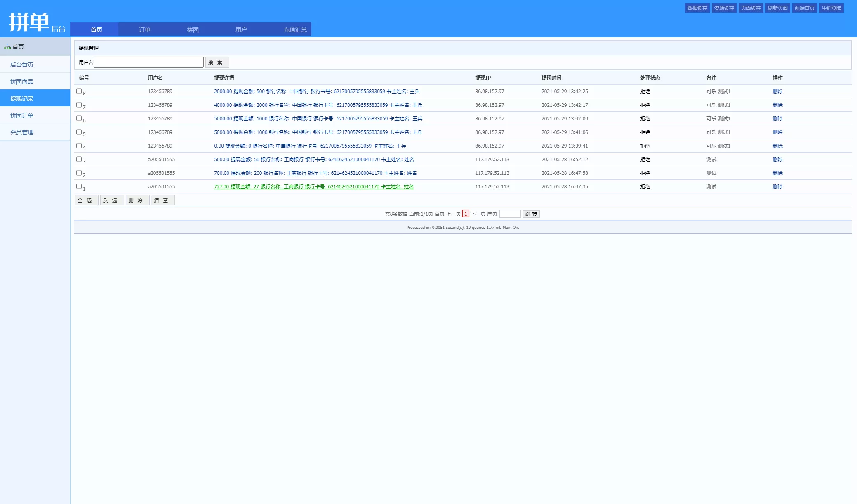
Task: Open the 用户 navigation tab
Action: pos(241,30)
